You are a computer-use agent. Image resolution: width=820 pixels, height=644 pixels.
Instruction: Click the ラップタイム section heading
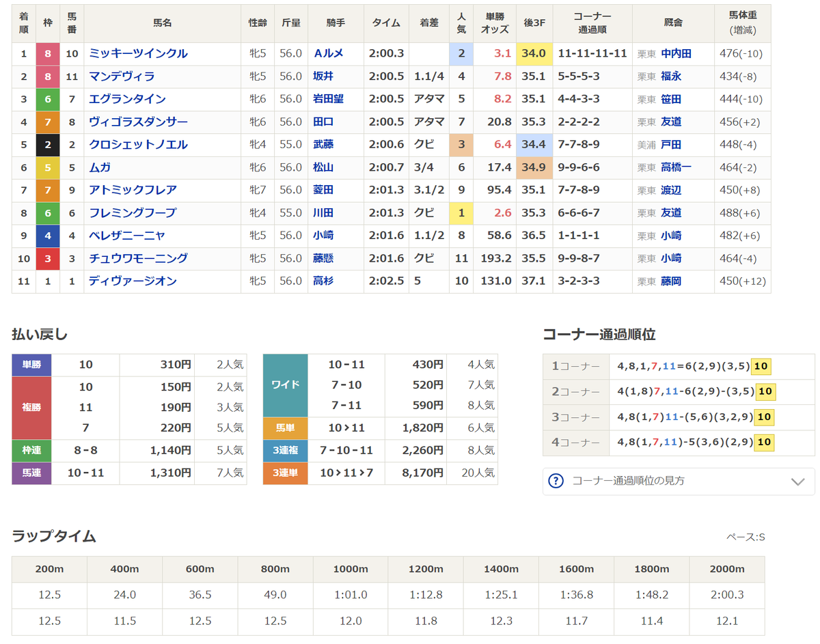click(54, 537)
